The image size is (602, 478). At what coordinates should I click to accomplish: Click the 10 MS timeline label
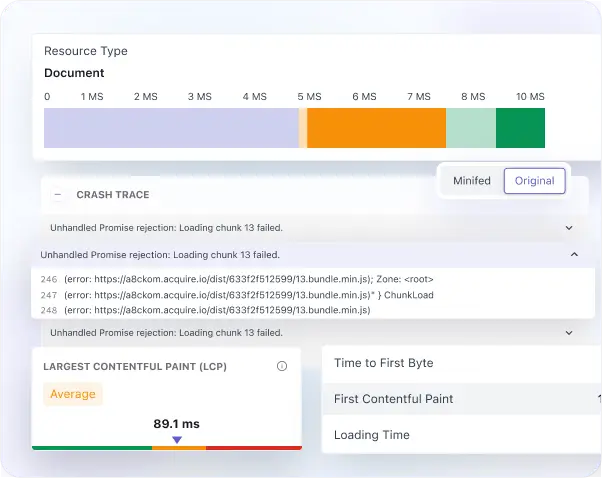[x=530, y=96]
